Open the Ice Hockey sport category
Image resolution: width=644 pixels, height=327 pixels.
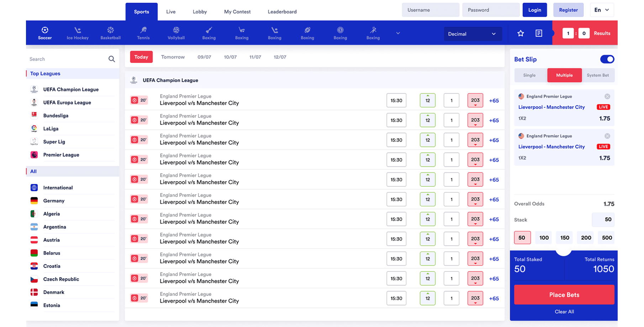[77, 32]
